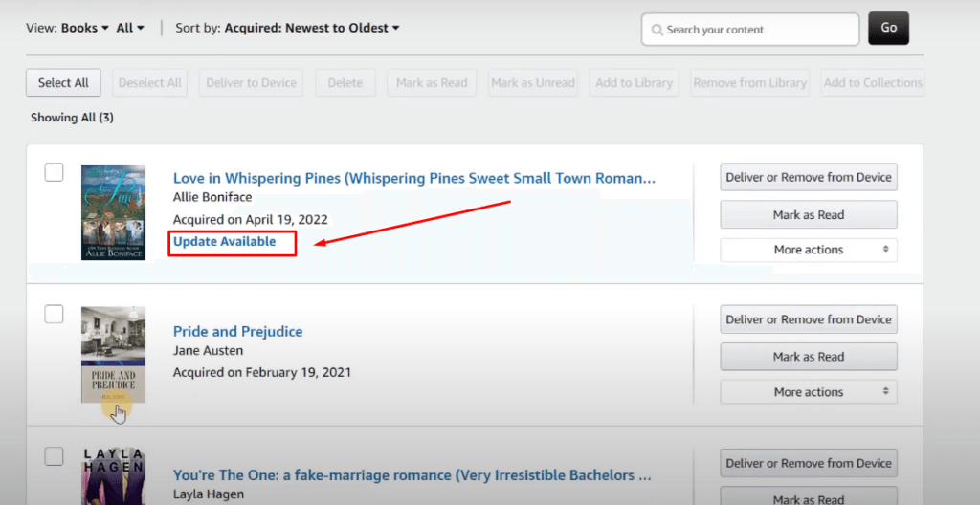Click the Remove from Library button
980x505 pixels.
point(750,82)
